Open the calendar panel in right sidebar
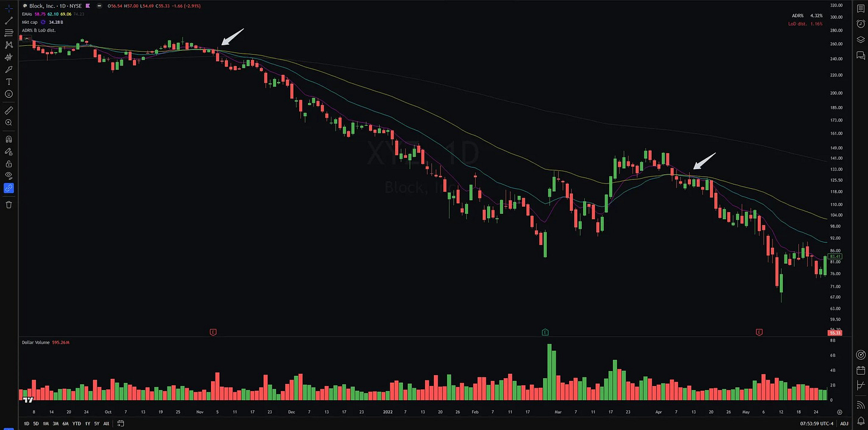Image resolution: width=868 pixels, height=430 pixels. (x=860, y=370)
